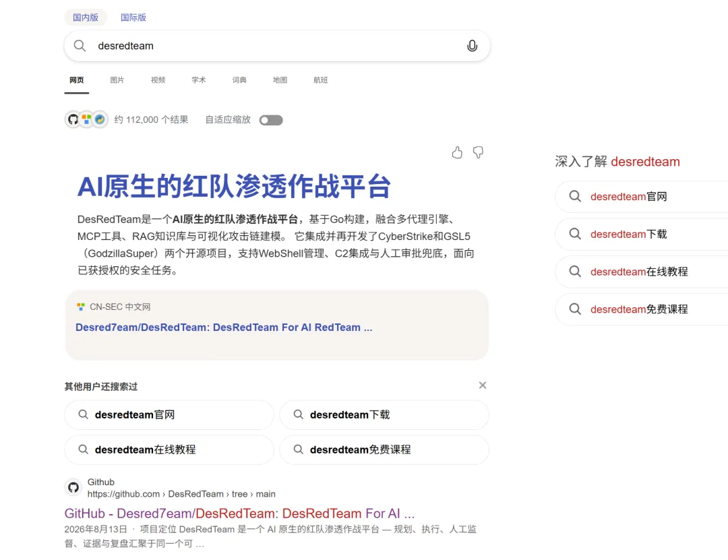Click the thumbs up feedback icon
Image resolution: width=728 pixels, height=560 pixels.
tap(457, 152)
